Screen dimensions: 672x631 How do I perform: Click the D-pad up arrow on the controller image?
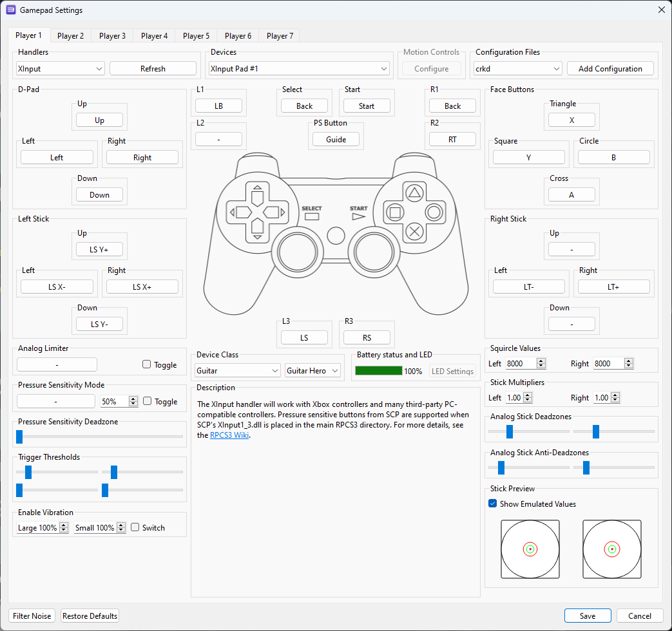(257, 195)
